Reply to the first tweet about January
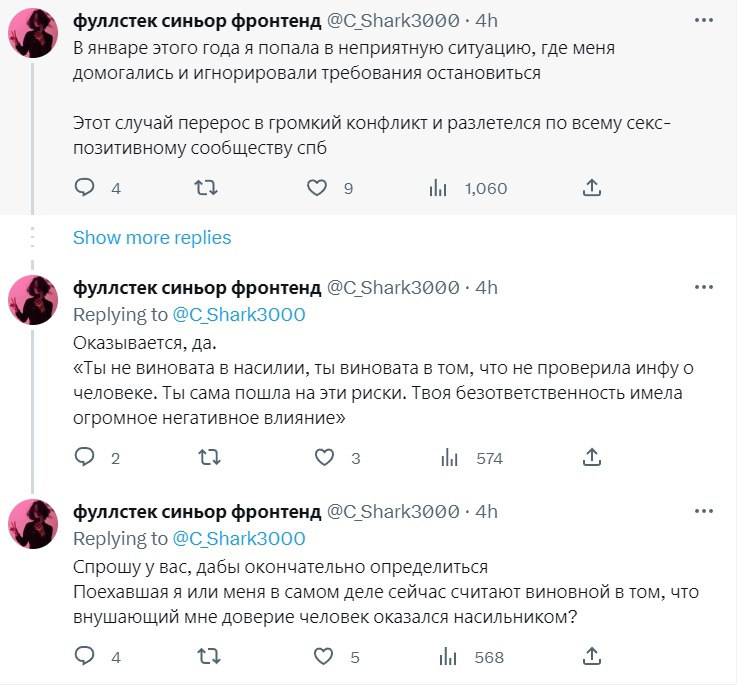Viewport: 748px width, 685px height. click(86, 187)
